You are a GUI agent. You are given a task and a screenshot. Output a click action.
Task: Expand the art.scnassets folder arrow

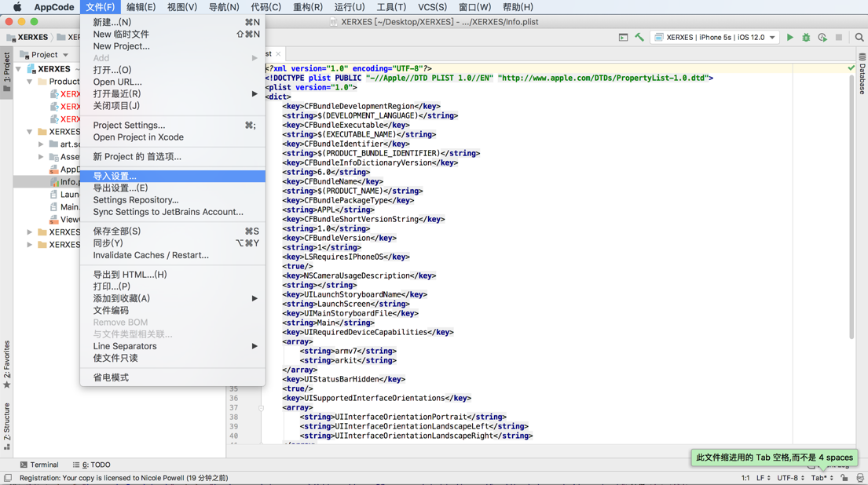pyautogui.click(x=41, y=144)
